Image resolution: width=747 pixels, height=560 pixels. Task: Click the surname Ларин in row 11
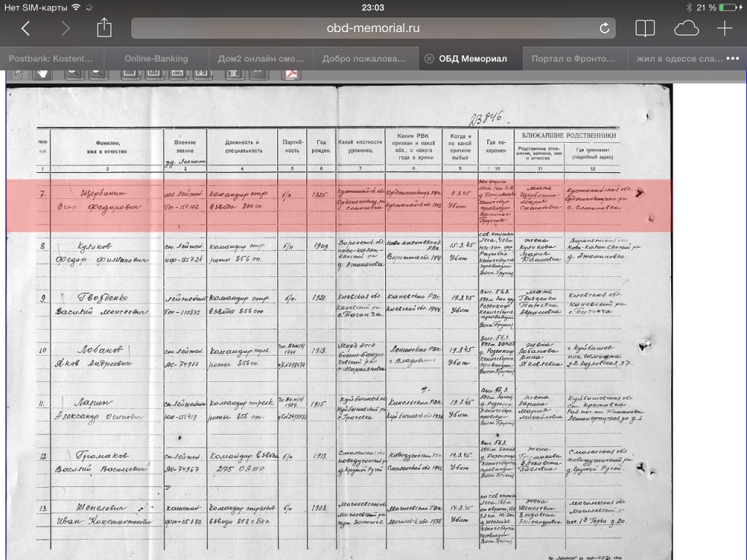coord(93,402)
